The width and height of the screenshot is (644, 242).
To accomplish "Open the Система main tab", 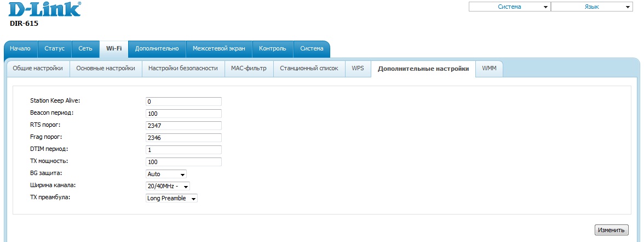I will point(312,48).
